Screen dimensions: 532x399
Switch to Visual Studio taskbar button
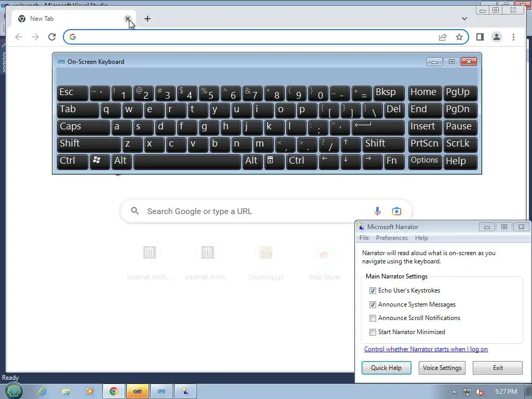(137, 392)
